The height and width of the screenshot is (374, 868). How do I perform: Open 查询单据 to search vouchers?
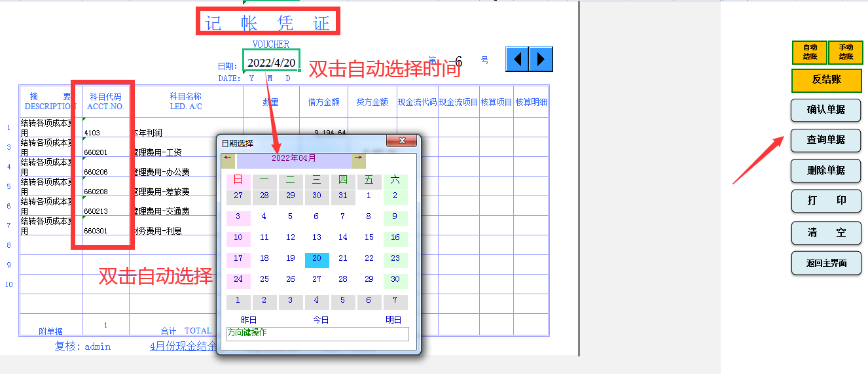click(x=825, y=140)
